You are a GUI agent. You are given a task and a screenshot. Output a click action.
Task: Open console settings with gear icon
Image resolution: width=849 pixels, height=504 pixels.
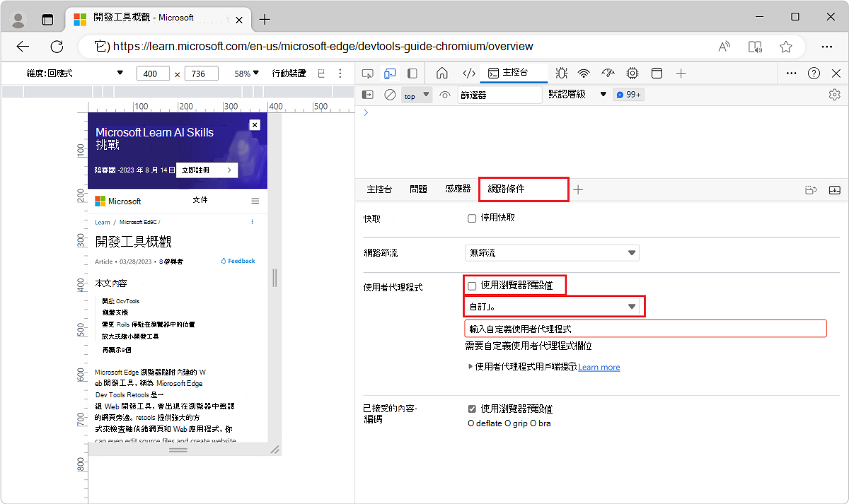(835, 94)
